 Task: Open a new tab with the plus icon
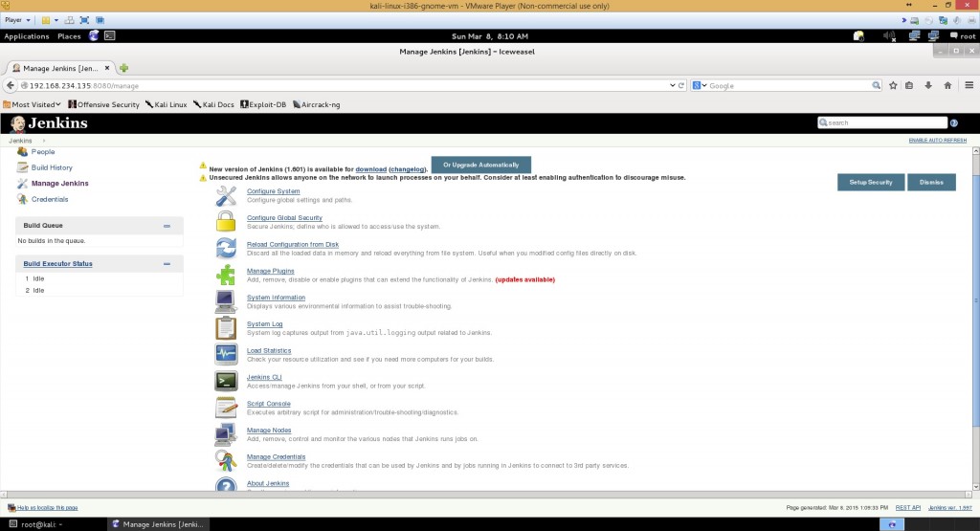(x=123, y=68)
